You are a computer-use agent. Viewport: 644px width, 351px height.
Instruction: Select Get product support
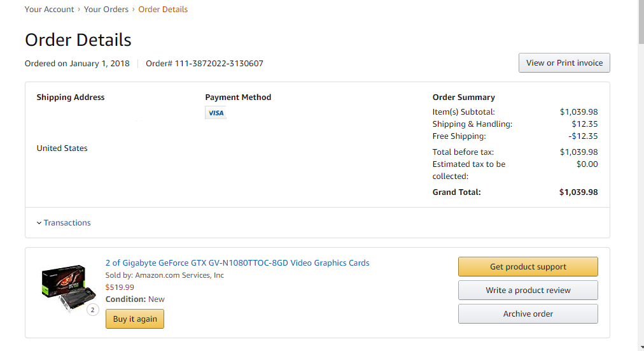tap(528, 267)
